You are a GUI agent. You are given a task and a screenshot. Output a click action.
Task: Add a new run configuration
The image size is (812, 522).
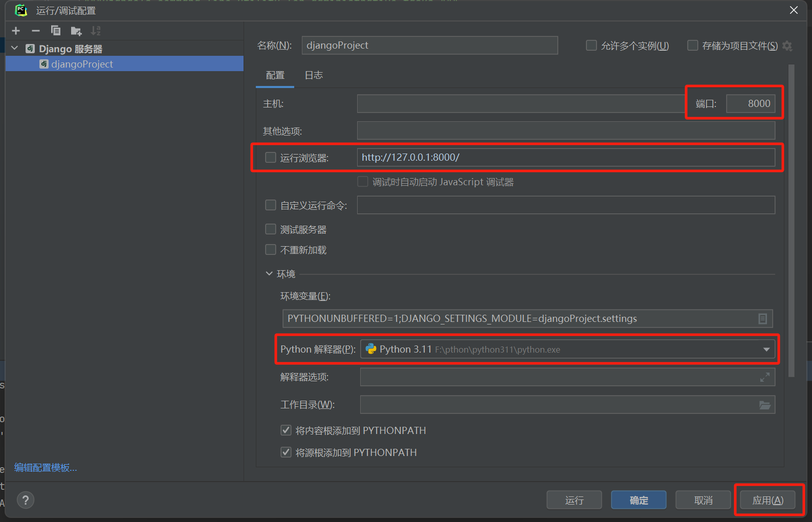coord(16,31)
